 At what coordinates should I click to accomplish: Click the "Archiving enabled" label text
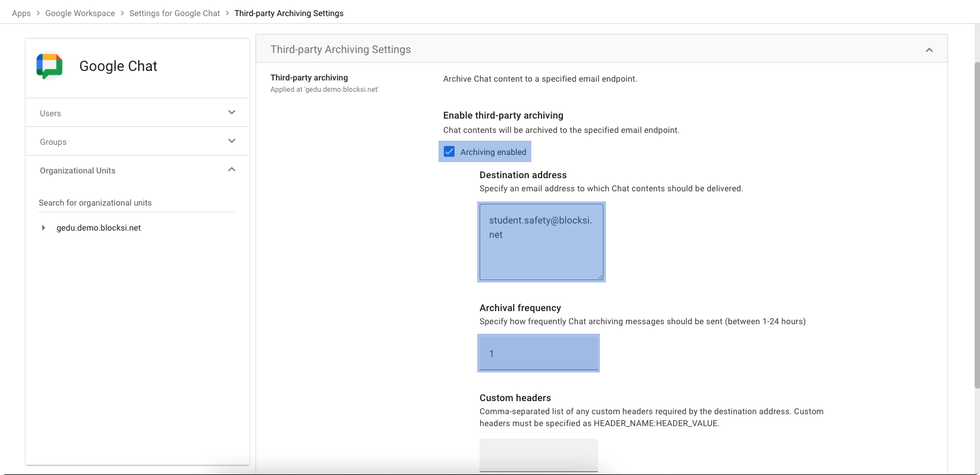[493, 152]
